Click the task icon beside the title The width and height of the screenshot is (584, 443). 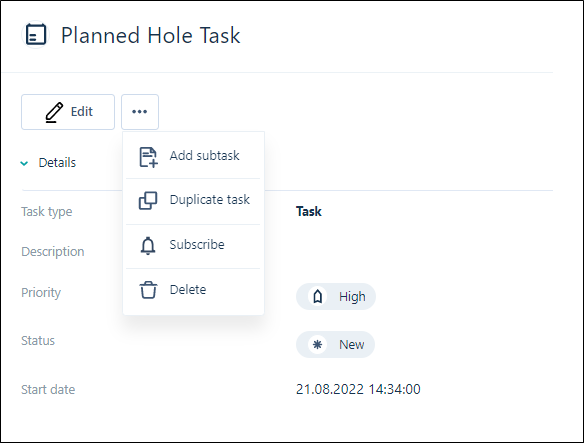click(x=35, y=35)
